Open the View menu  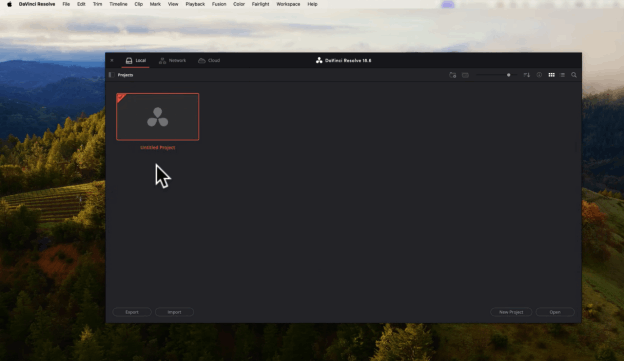pyautogui.click(x=173, y=4)
